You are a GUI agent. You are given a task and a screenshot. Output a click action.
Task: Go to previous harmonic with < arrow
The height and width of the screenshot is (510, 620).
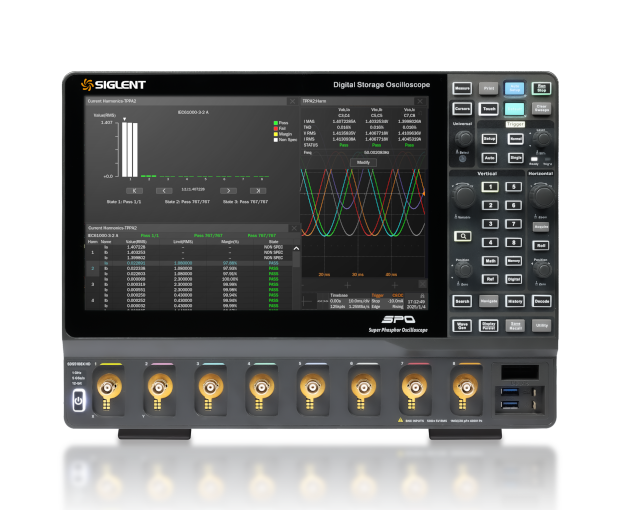(x=164, y=189)
